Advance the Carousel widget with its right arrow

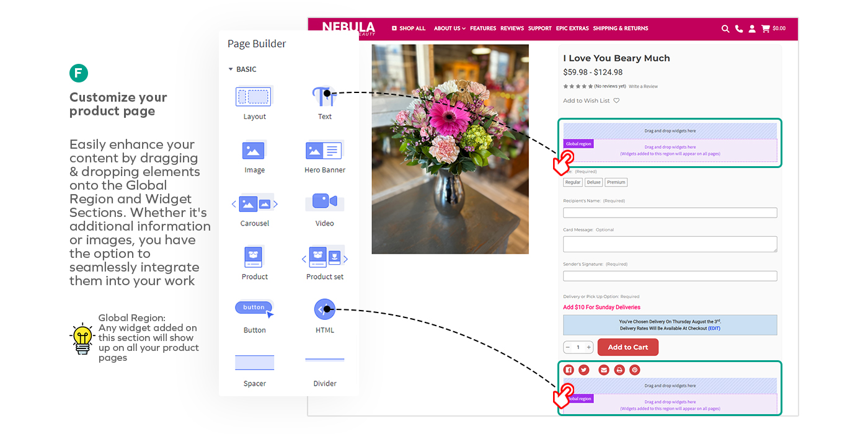click(x=275, y=203)
